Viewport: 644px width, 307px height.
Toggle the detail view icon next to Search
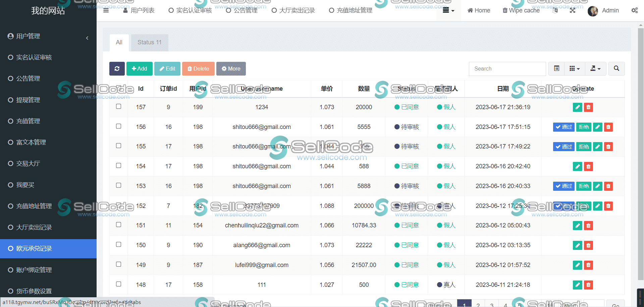[x=556, y=69]
